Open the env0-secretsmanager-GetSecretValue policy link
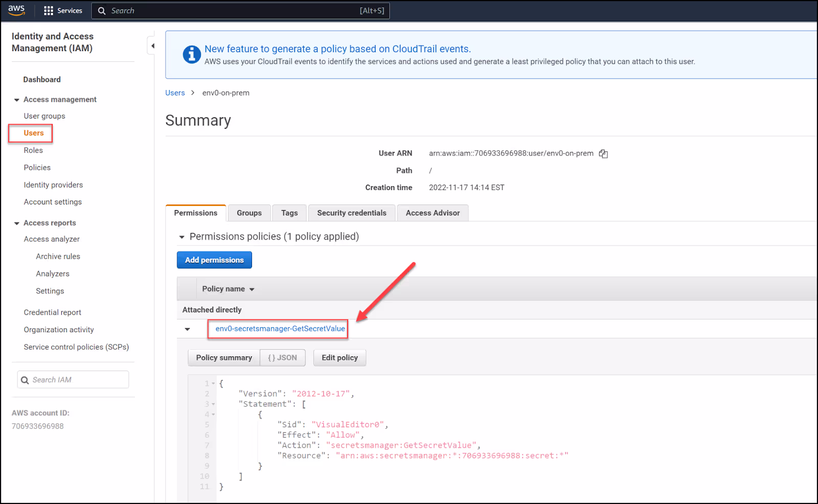 pos(280,329)
